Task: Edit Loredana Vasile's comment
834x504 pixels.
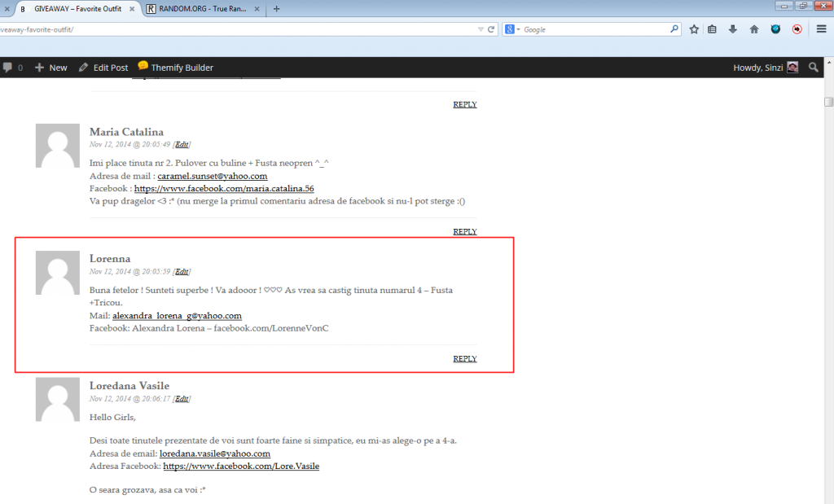Action: [x=182, y=399]
